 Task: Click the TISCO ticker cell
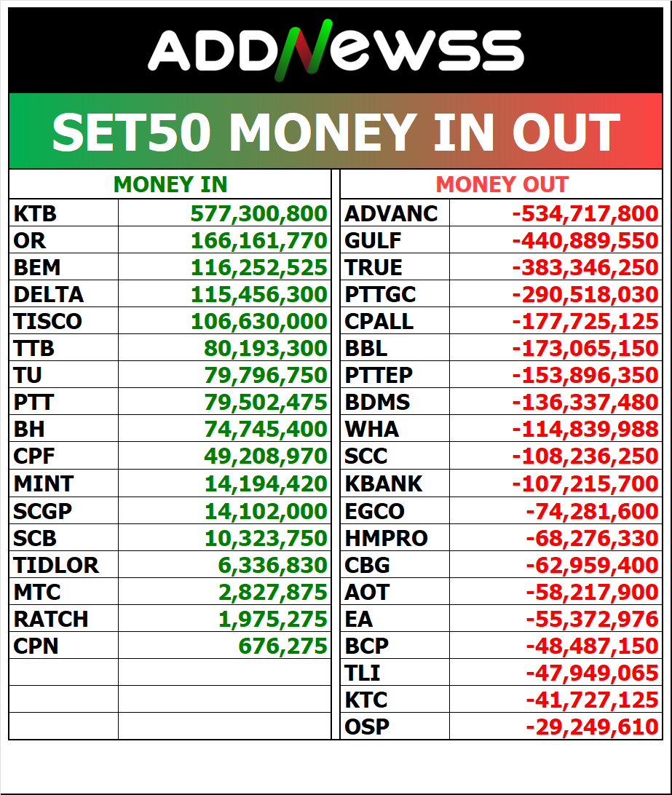click(48, 322)
